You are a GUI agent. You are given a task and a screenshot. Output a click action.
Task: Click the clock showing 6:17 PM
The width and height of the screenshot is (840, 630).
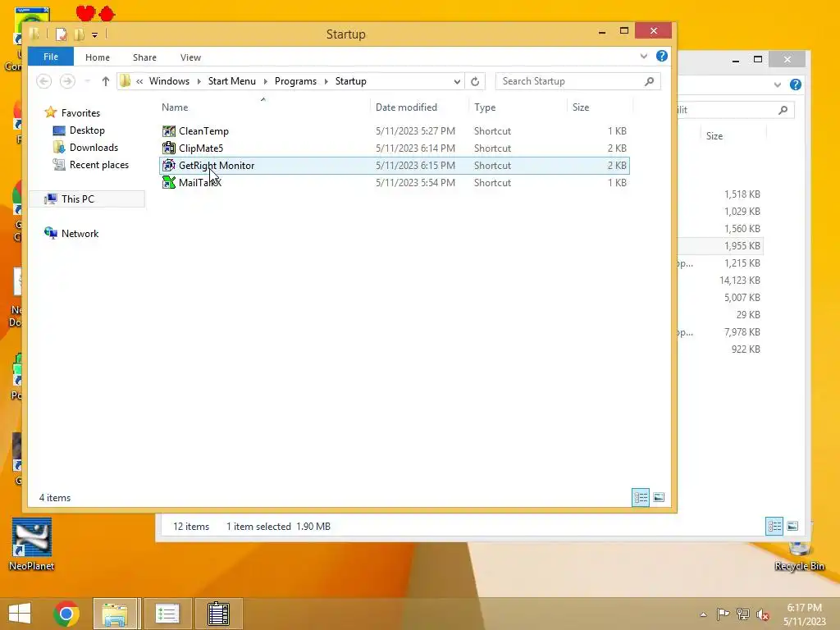[804, 608]
